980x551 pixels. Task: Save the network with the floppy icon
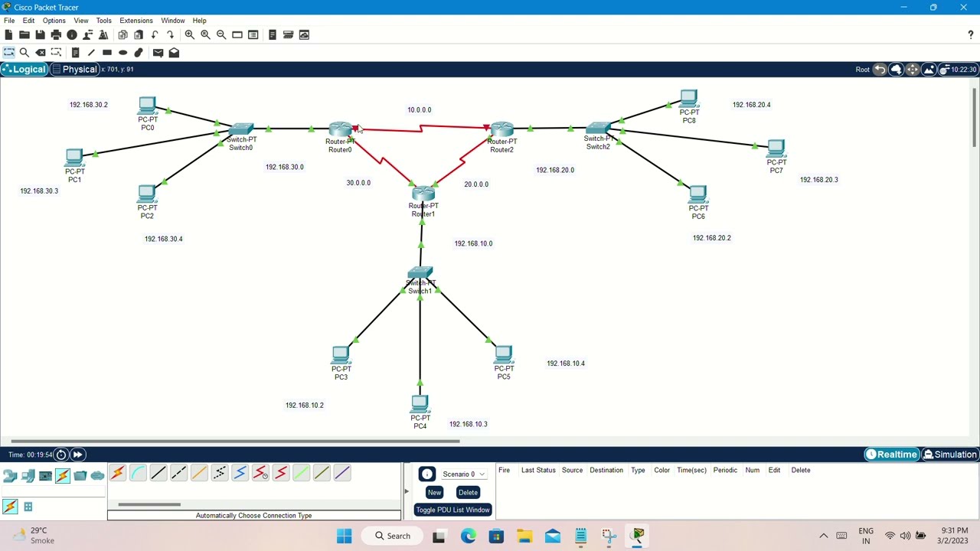coord(40,34)
